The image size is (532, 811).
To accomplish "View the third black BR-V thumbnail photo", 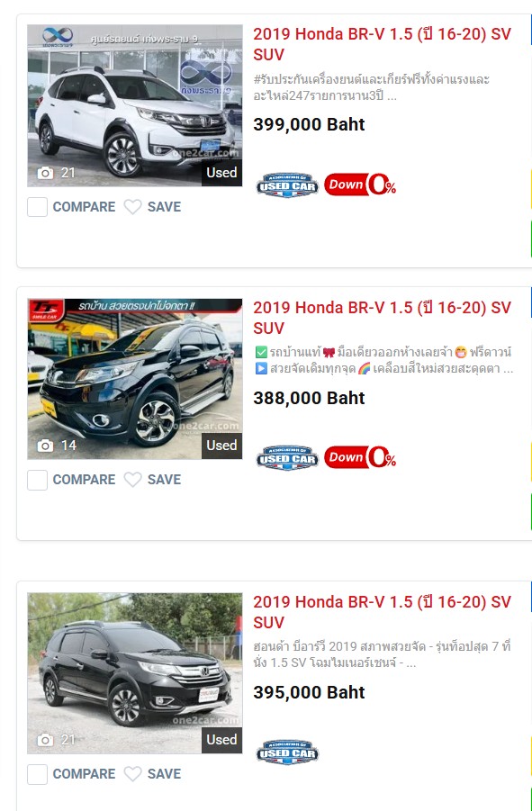I will point(134,673).
